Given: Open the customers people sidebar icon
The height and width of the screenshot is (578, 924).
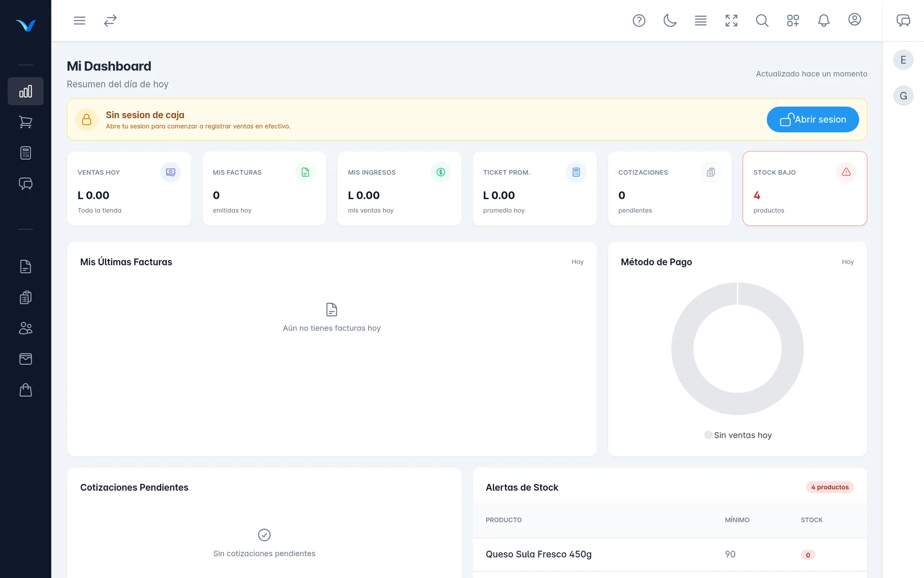Looking at the screenshot, I should (26, 328).
